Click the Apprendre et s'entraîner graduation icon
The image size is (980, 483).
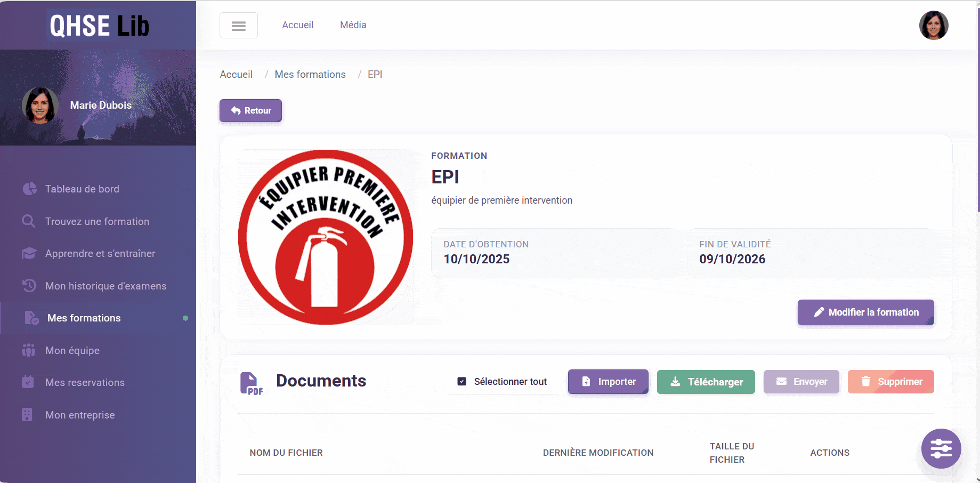(29, 253)
